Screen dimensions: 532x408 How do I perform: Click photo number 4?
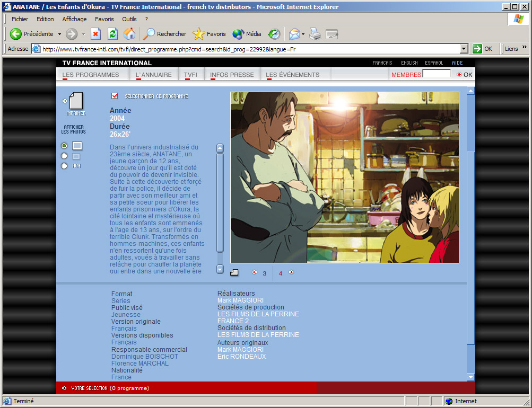[x=281, y=273]
